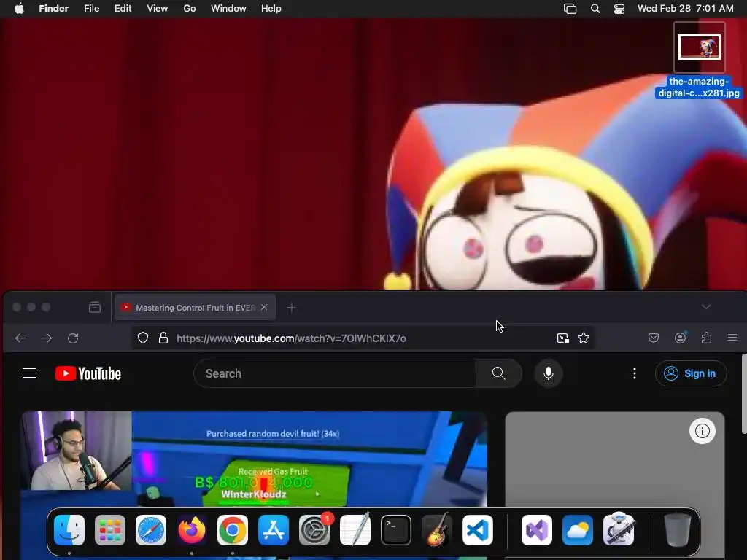The height and width of the screenshot is (560, 747).
Task: Save page to Pocket
Action: click(654, 338)
